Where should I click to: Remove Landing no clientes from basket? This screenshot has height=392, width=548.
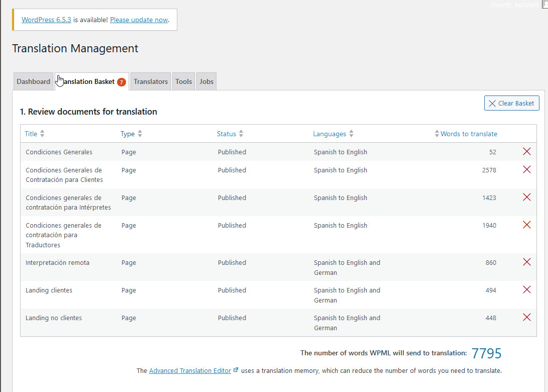click(x=526, y=317)
